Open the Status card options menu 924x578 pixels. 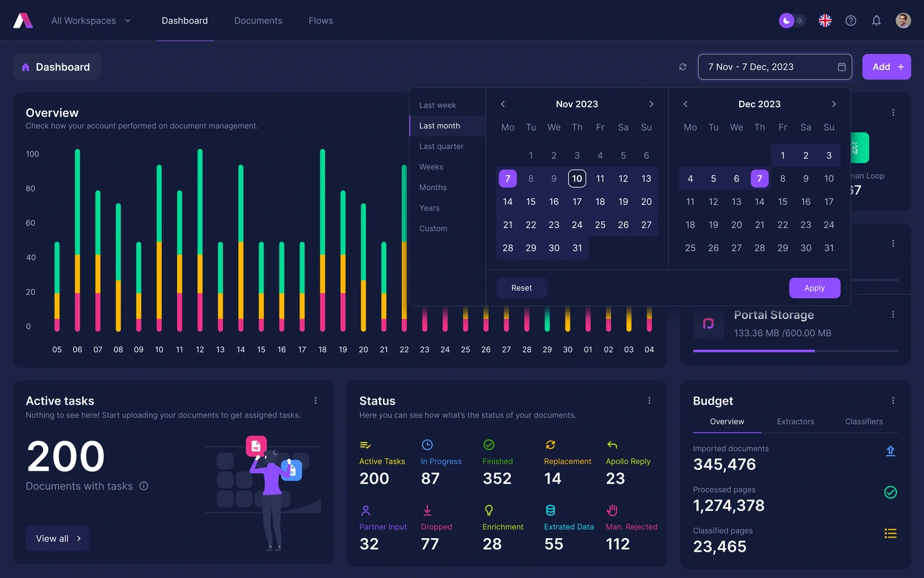click(x=649, y=401)
